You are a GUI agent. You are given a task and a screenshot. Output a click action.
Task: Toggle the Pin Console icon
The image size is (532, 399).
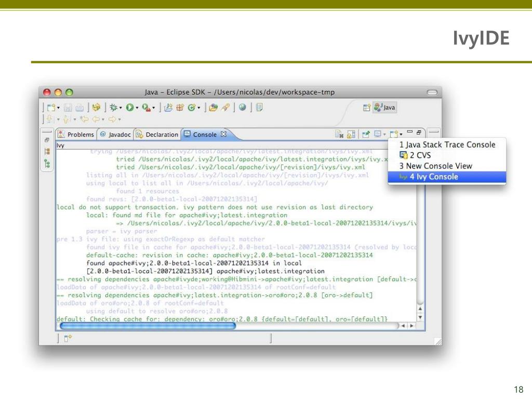tap(366, 135)
